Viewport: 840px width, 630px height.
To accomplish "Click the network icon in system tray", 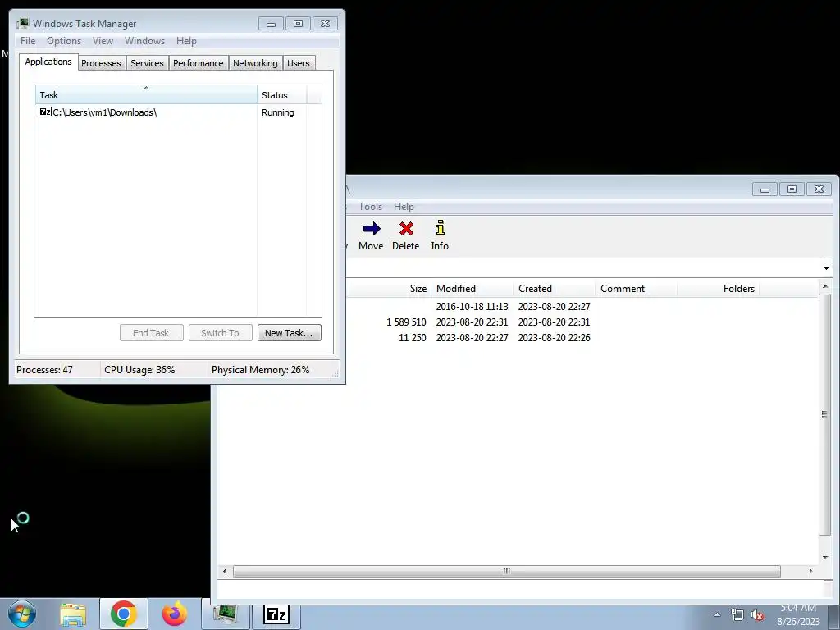I will point(737,615).
